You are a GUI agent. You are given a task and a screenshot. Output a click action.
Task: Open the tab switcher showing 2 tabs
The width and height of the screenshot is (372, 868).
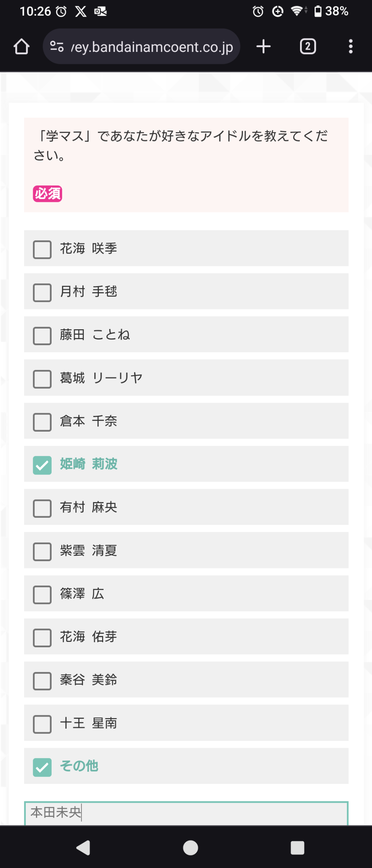coord(308,47)
